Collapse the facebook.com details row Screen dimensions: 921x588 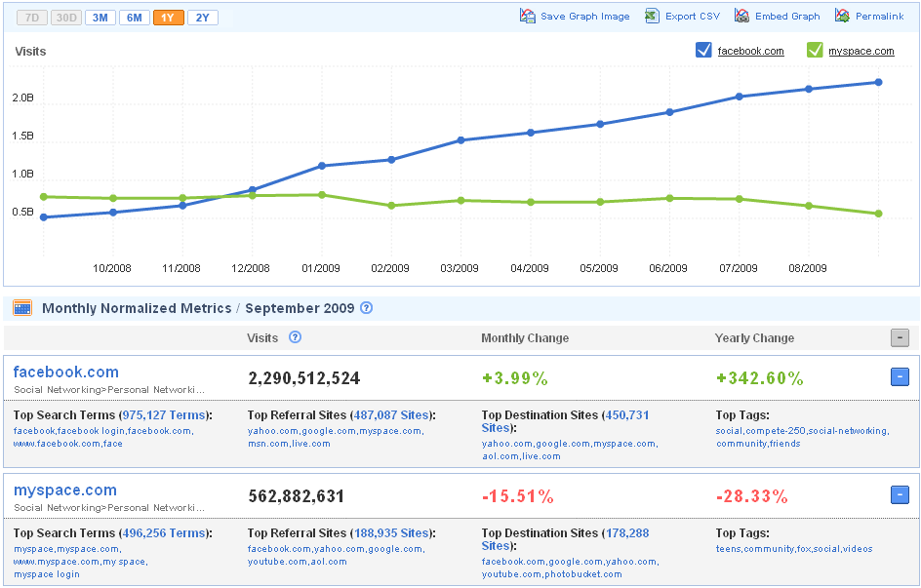tap(900, 376)
